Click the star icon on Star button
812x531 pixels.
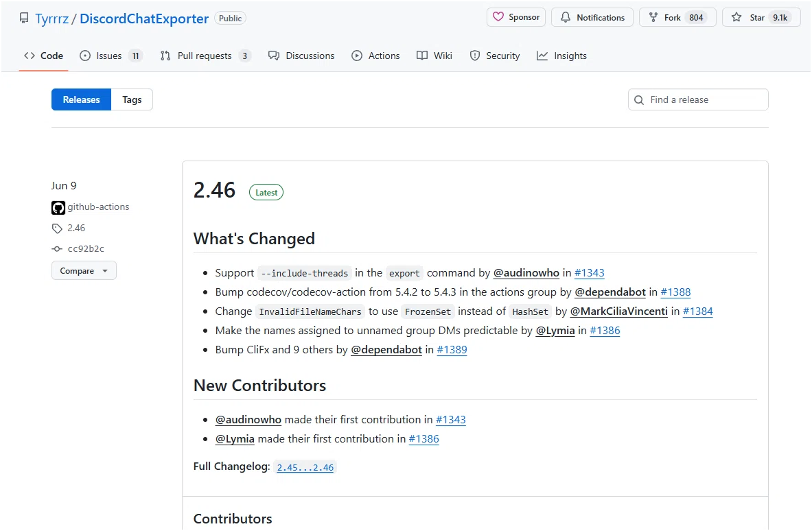(x=736, y=18)
